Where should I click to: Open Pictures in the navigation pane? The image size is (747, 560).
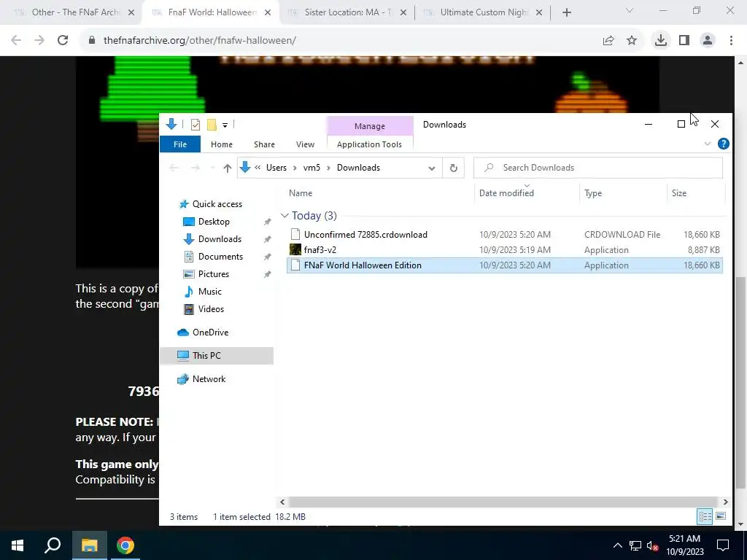click(x=213, y=274)
